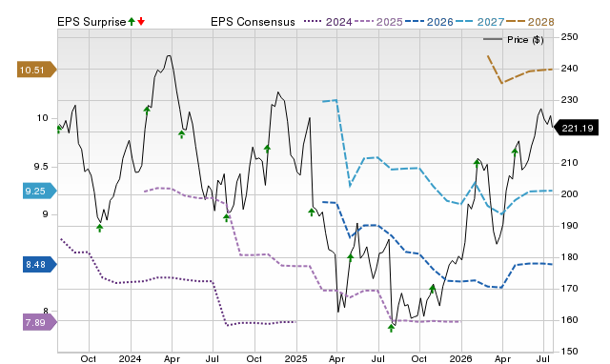Click the 210 right-axis price label
The image size is (610, 364).
coord(569,163)
